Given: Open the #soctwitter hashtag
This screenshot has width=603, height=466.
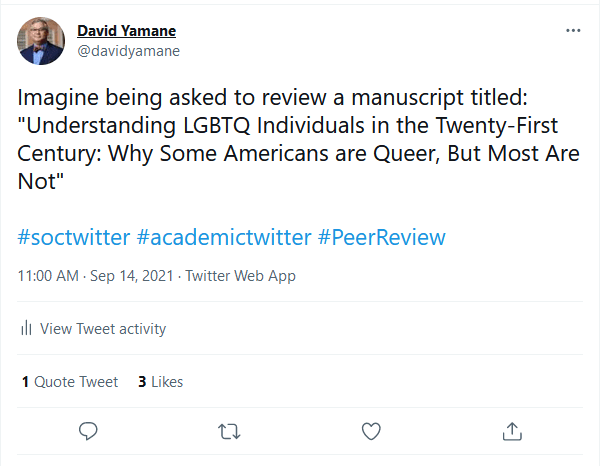Looking at the screenshot, I should [73, 238].
